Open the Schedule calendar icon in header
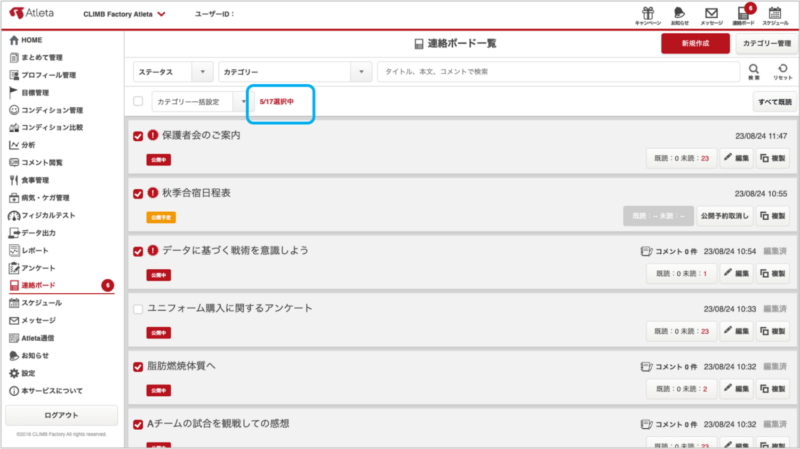This screenshot has width=800, height=449. coord(774,13)
